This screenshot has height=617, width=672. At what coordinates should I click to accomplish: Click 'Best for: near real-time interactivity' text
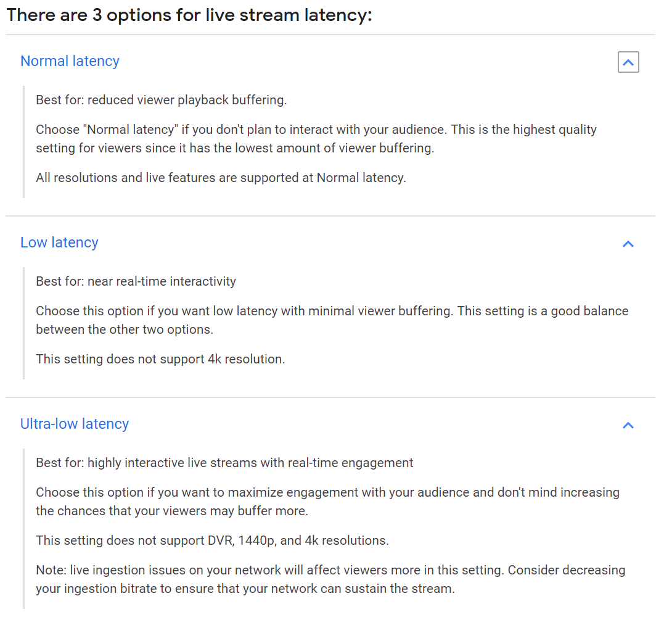point(136,282)
